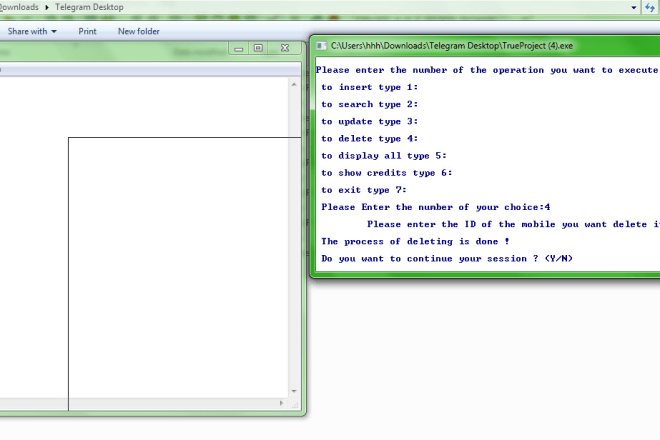The image size is (660, 440).
Task: Click 'Please enter the ID of the mobile' line
Action: [514, 224]
